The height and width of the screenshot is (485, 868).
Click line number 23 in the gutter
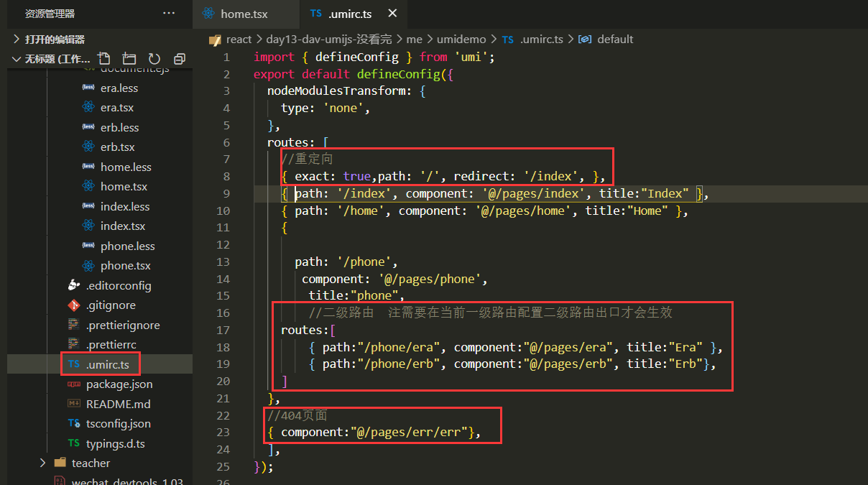[x=223, y=432]
